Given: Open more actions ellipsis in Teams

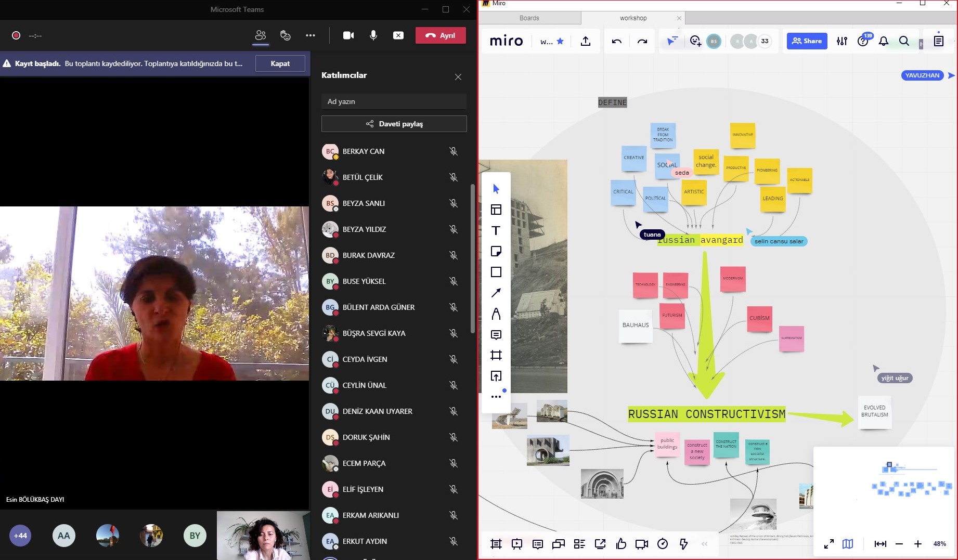Looking at the screenshot, I should pos(310,35).
